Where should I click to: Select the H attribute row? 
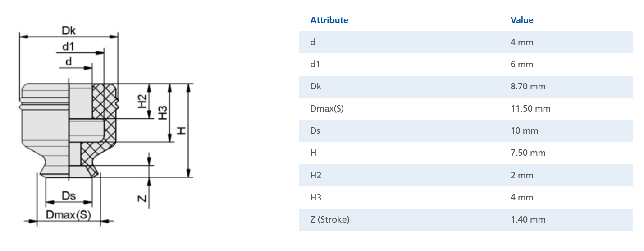(x=466, y=153)
